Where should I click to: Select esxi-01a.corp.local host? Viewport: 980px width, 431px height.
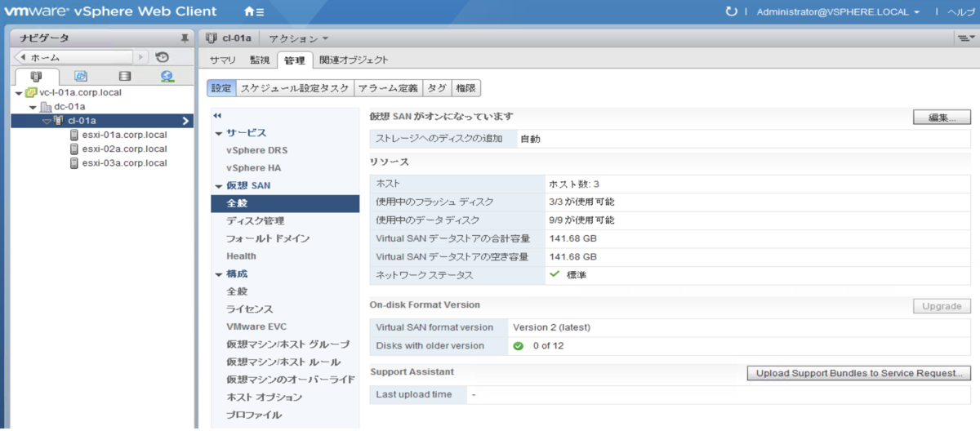(x=124, y=135)
